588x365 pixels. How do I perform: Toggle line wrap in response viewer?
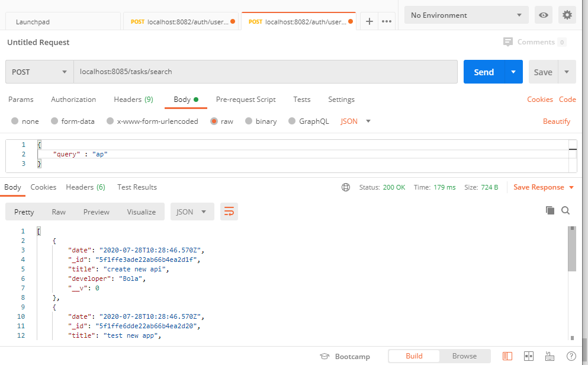pyautogui.click(x=229, y=212)
